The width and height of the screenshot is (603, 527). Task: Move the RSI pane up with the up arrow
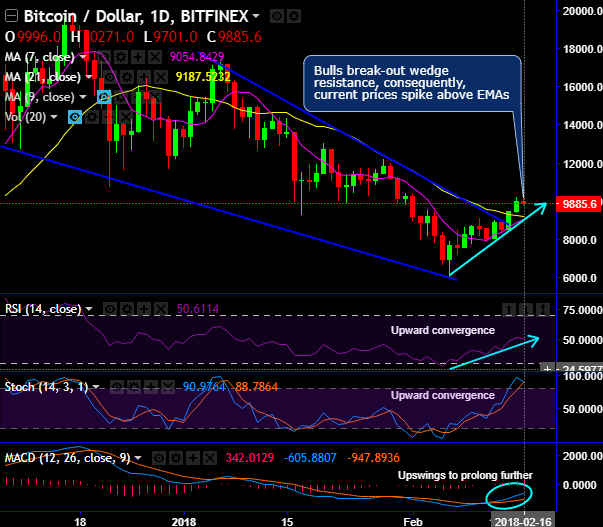(x=508, y=309)
